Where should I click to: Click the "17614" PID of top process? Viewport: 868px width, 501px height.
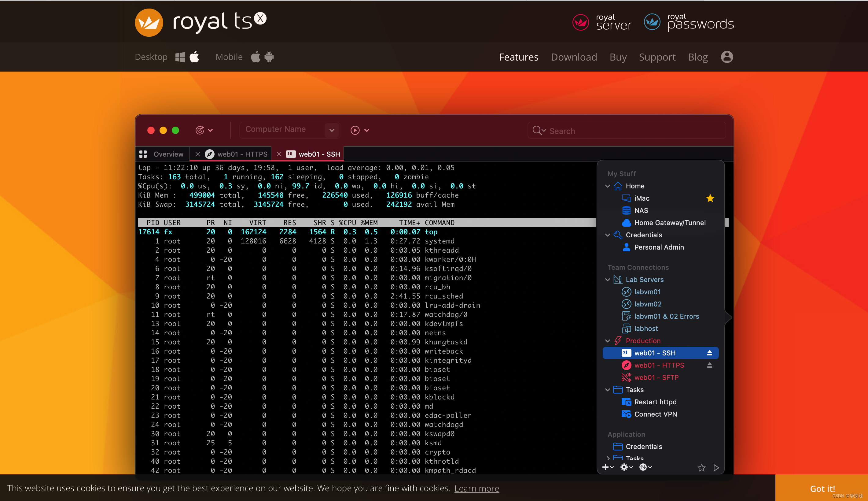coord(149,232)
